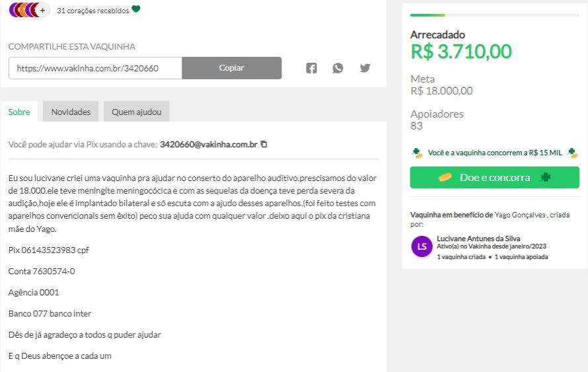Click the green Doe e concorra button
The image size is (588, 372).
click(494, 177)
